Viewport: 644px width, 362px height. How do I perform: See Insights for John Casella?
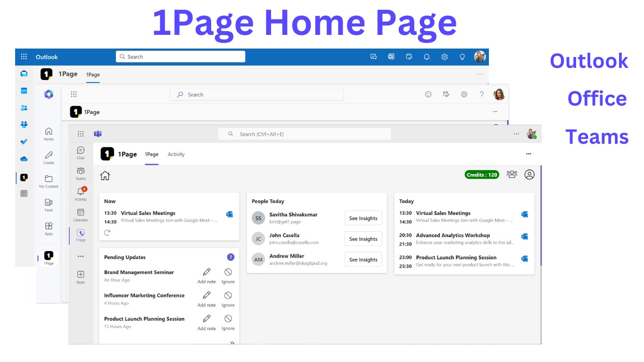(x=363, y=239)
